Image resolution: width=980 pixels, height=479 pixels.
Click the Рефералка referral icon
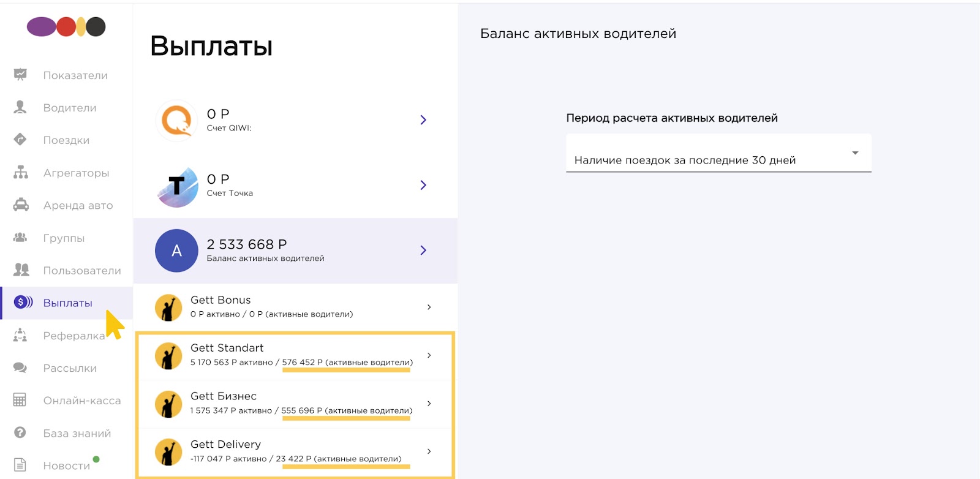(20, 335)
